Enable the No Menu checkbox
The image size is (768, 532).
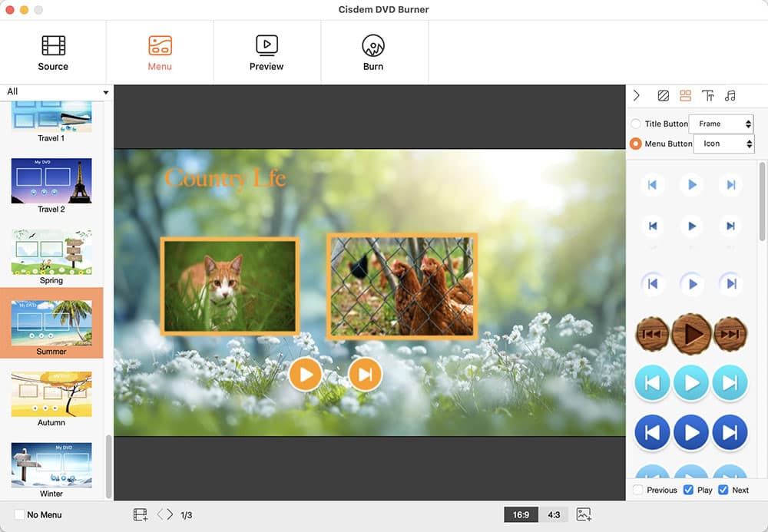point(20,514)
